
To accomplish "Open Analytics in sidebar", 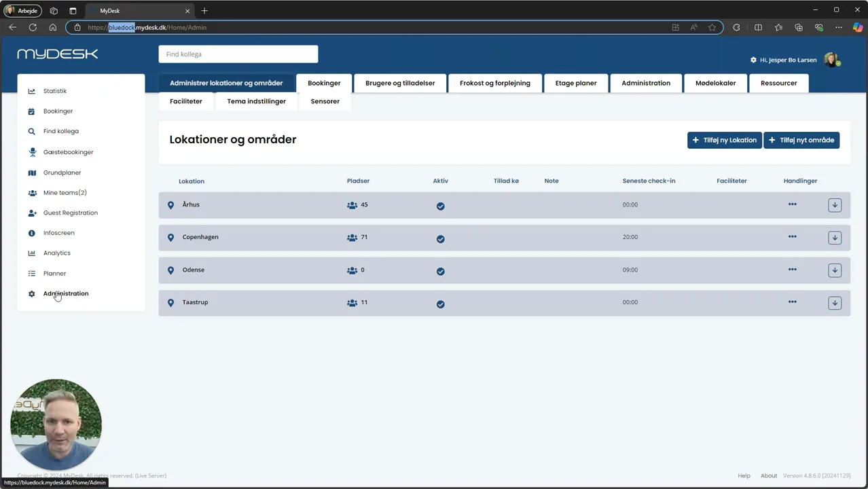I will pyautogui.click(x=56, y=253).
